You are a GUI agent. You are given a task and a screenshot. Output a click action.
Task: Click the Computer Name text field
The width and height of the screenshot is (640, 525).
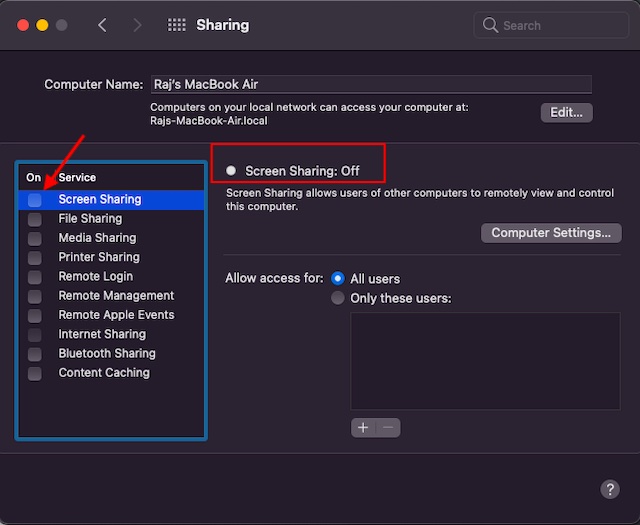click(x=371, y=85)
